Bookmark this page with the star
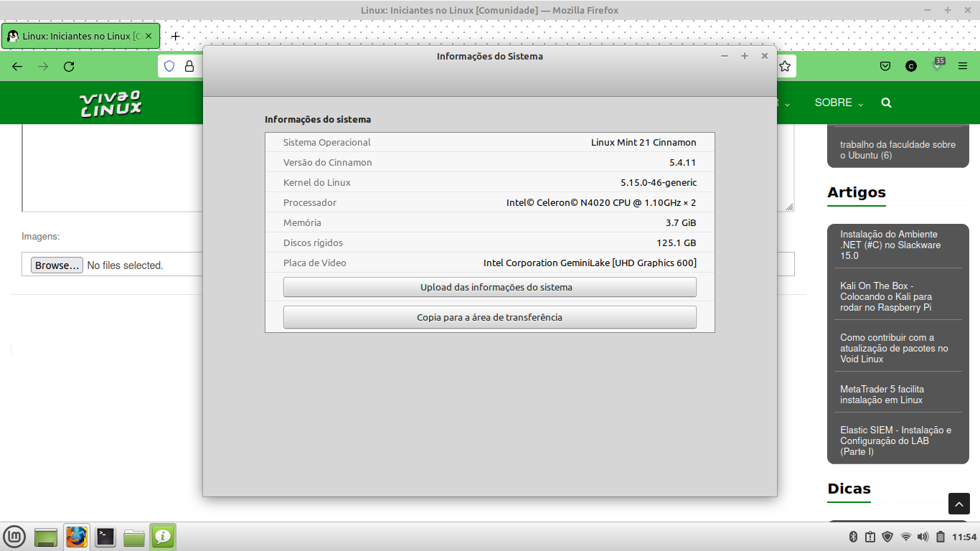Viewport: 980px width, 551px height. pyautogui.click(x=785, y=66)
